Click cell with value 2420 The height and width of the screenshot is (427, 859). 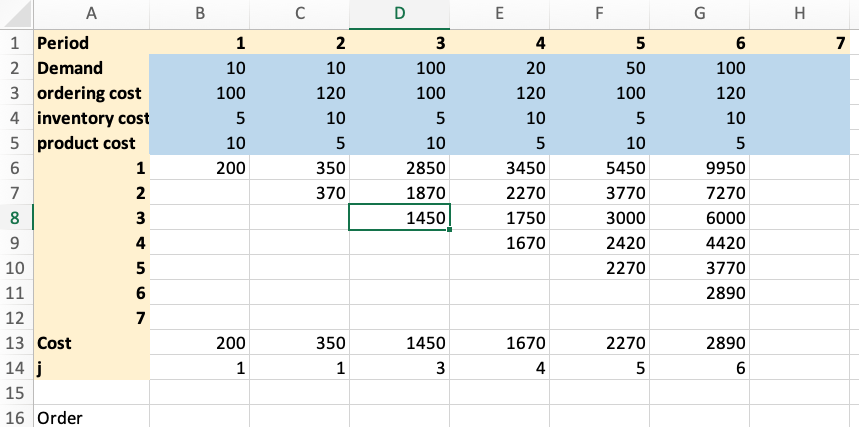point(599,243)
